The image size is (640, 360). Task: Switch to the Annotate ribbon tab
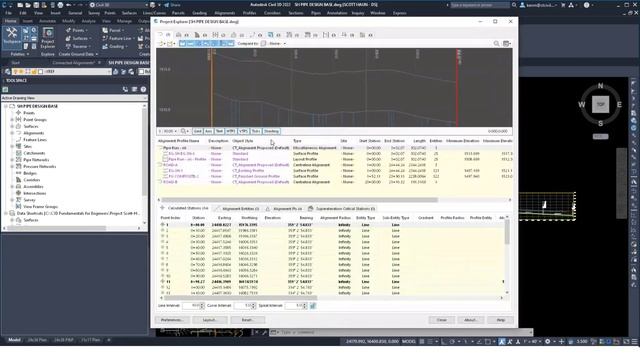point(47,21)
